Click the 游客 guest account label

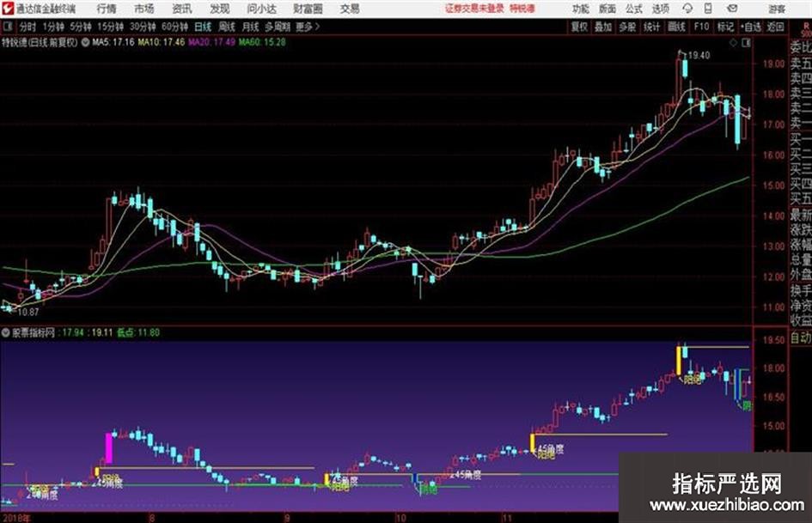click(777, 9)
